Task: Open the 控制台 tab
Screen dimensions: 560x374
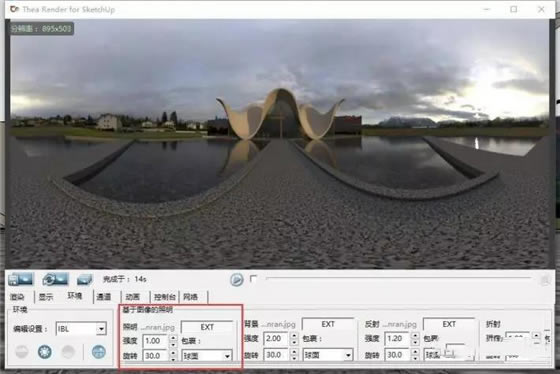Action: 164,297
